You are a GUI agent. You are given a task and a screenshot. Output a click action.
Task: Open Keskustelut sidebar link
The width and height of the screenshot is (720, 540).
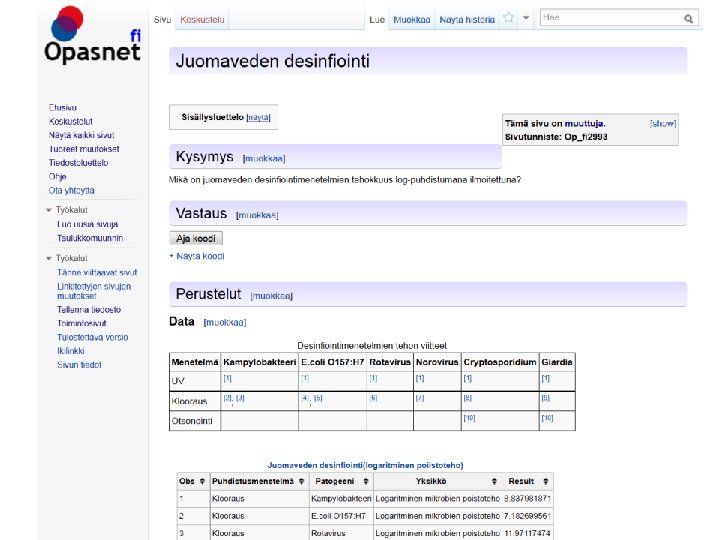tap(71, 121)
